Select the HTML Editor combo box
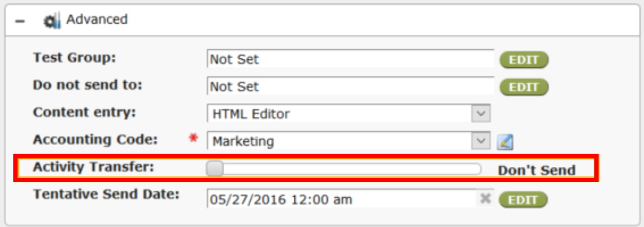Viewport: 644px width, 227px height. point(349,114)
